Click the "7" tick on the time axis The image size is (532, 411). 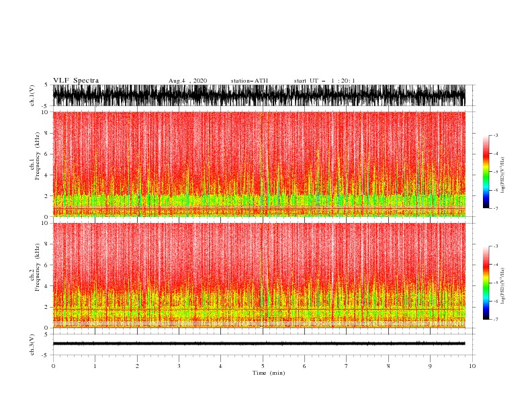pos(347,366)
